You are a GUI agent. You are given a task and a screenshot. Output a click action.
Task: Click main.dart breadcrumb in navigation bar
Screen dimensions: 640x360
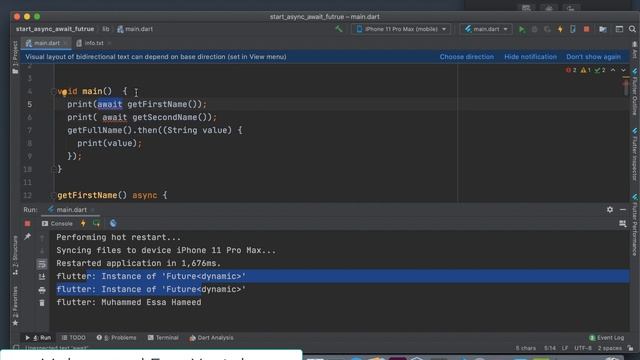[x=135, y=29]
